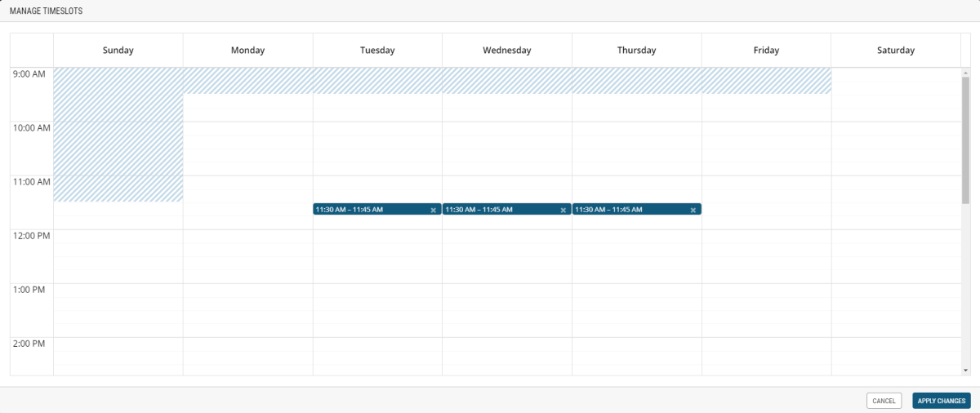The image size is (980, 413).
Task: Click the scrollbar down arrow
Action: pos(965,370)
